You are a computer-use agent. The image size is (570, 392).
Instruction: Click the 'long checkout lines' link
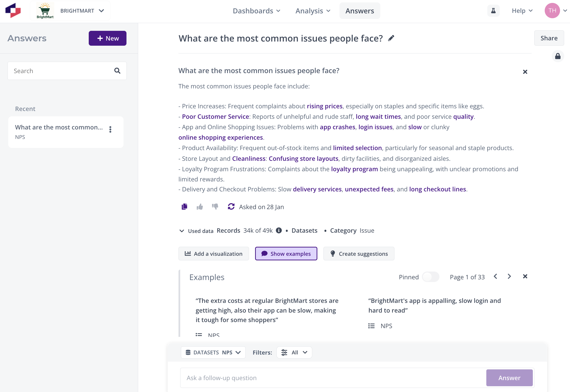click(437, 189)
